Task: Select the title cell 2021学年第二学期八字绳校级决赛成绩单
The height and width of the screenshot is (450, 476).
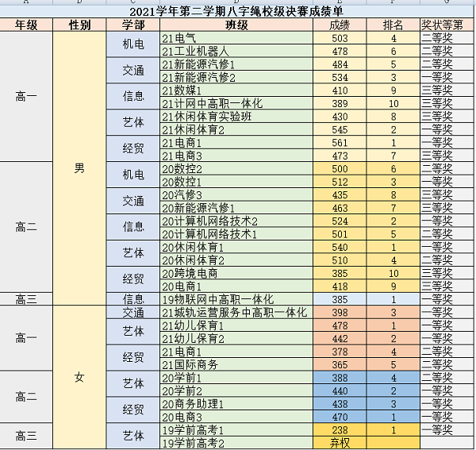Action: [238, 12]
